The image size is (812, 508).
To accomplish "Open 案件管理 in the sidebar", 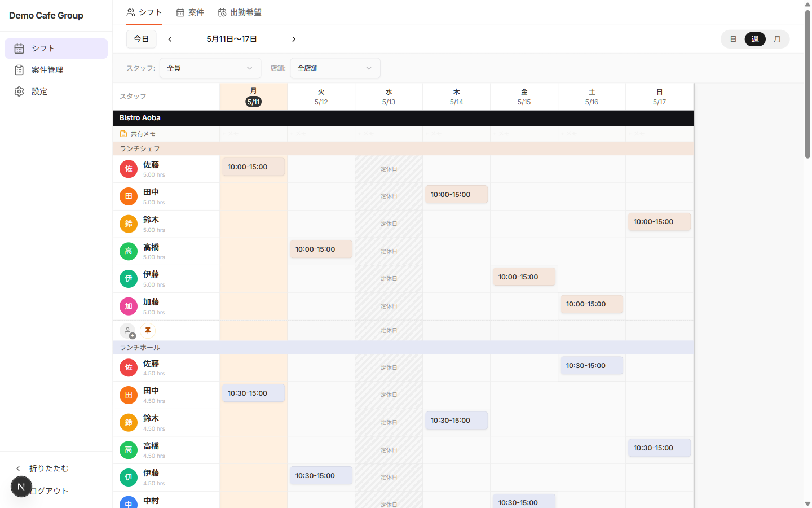I will pyautogui.click(x=56, y=70).
